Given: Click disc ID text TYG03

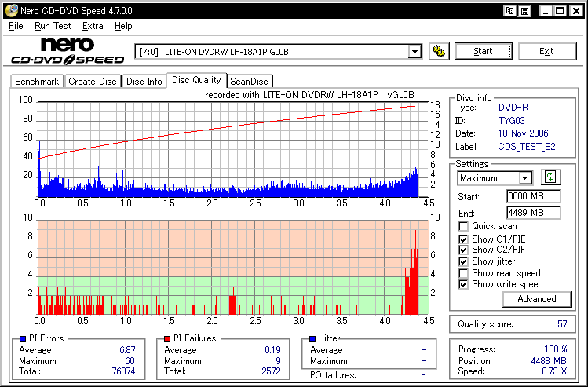Looking at the screenshot, I should coord(512,121).
